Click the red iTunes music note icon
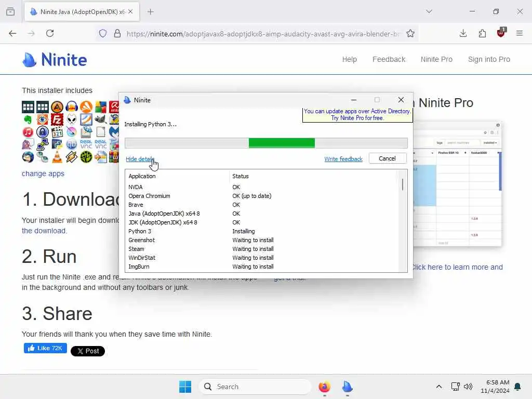532x399 pixels. pos(28,132)
